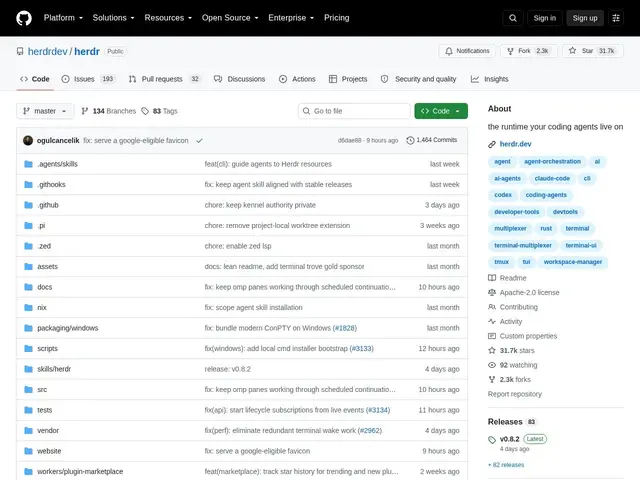Switch to the Security and quality tab

point(418,79)
